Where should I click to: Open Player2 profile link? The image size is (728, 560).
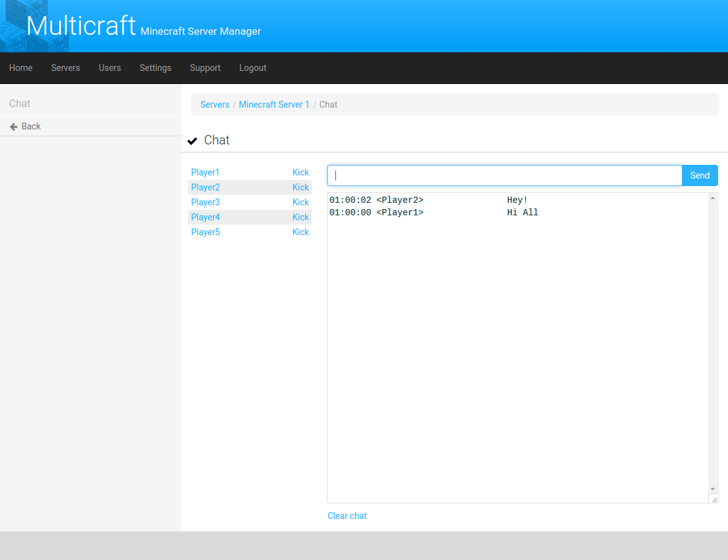pyautogui.click(x=206, y=187)
